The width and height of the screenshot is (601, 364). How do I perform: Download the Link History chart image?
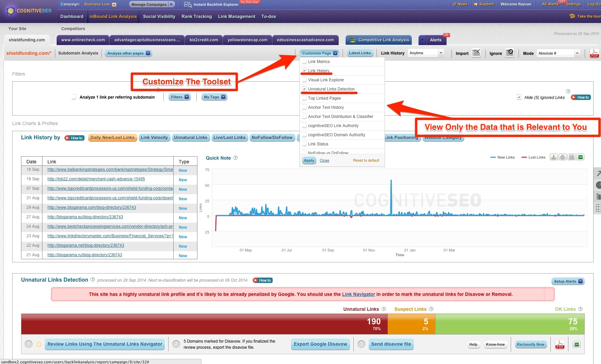(x=553, y=157)
